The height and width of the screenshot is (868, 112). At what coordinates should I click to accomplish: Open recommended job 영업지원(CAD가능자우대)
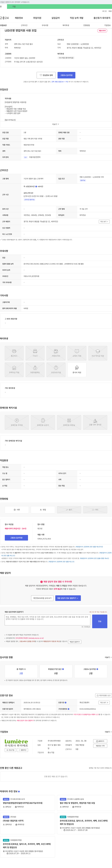click(x=23, y=803)
